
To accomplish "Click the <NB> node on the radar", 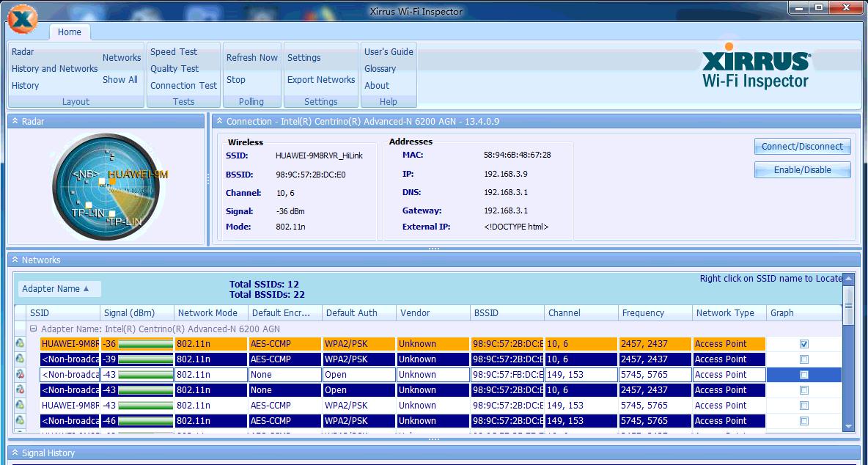I will [x=102, y=182].
